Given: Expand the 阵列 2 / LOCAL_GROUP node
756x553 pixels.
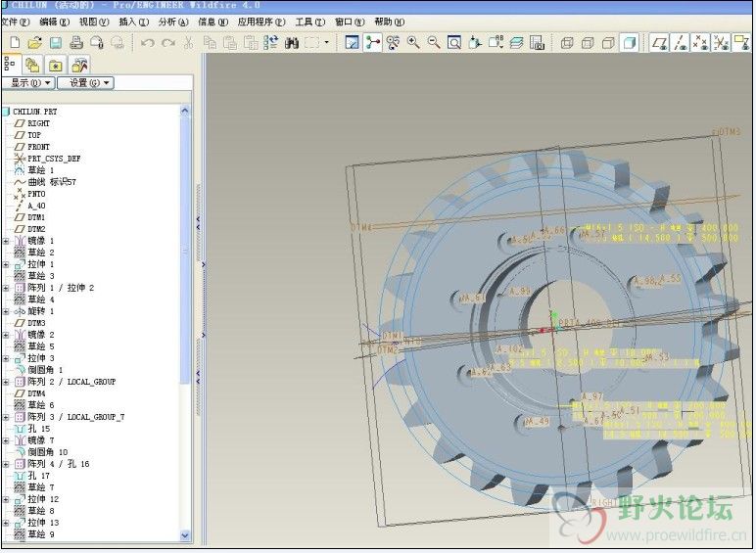Looking at the screenshot, I should 6,382.
